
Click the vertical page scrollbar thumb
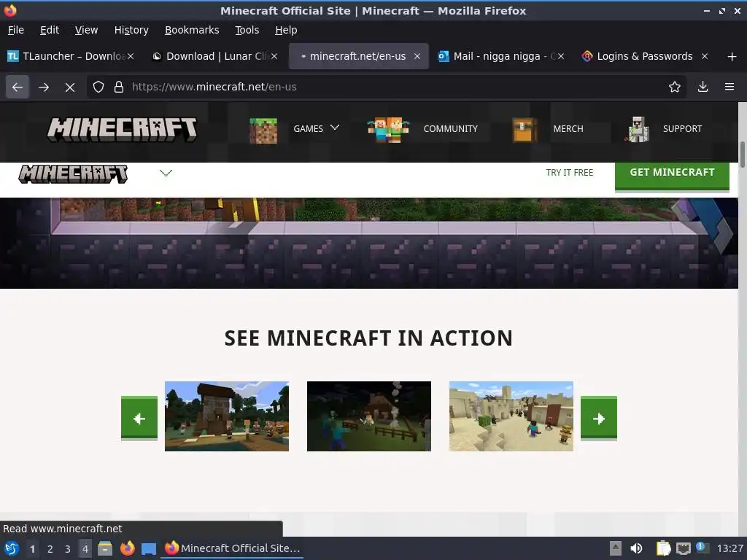coord(742,155)
